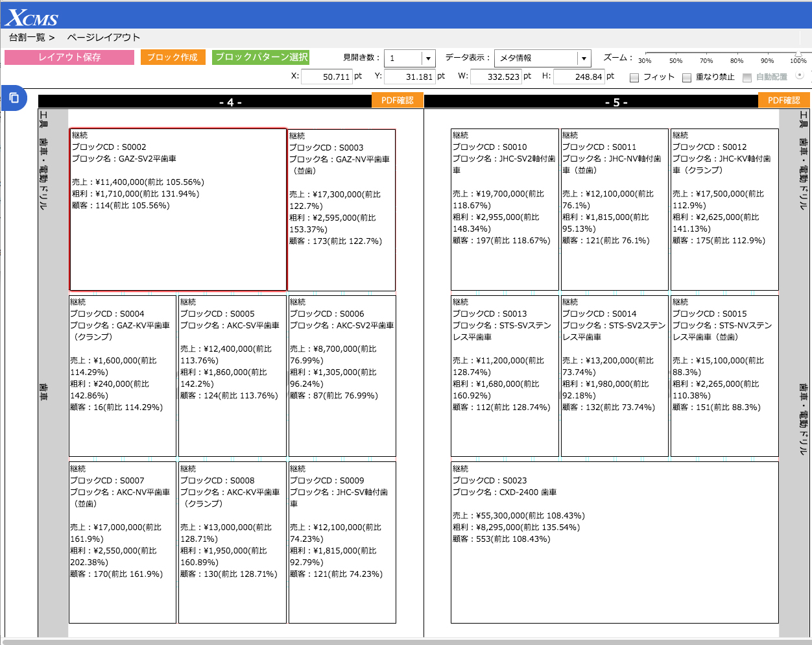
Task: Enable the フィット checkbox
Action: point(635,77)
